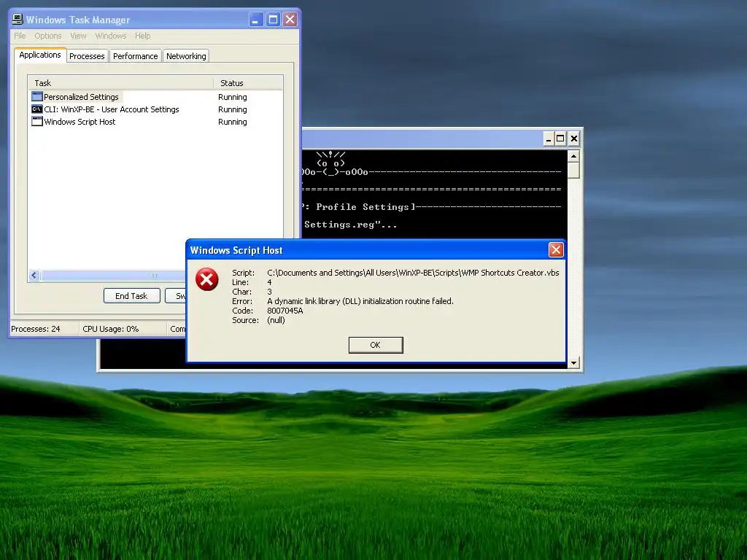Minimize the console window

coord(549,139)
